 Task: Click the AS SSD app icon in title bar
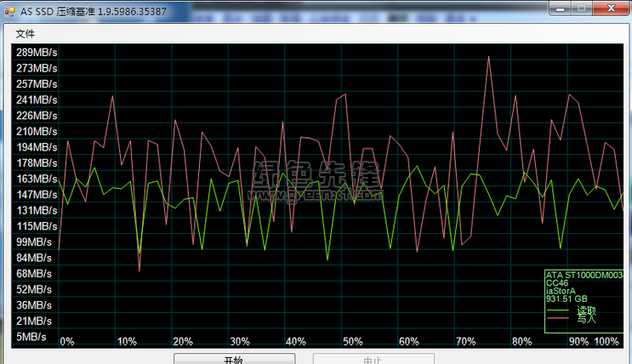(9, 11)
